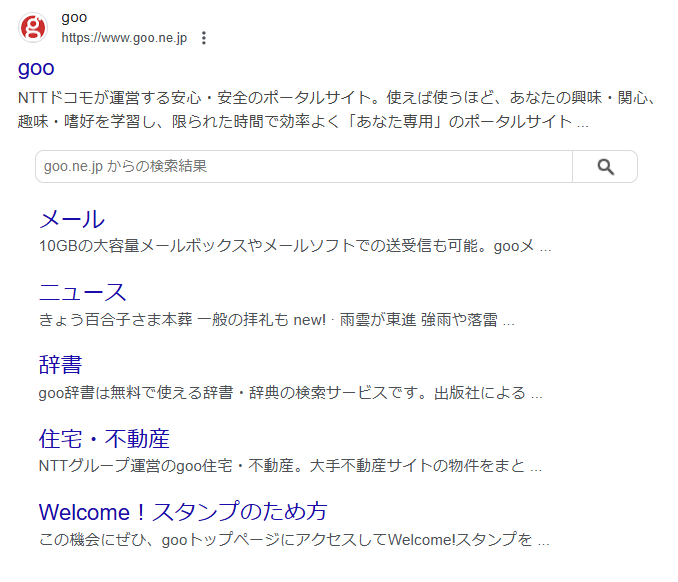Image resolution: width=678 pixels, height=582 pixels.
Task: Open the 辞書 sitelink
Action: click(61, 365)
